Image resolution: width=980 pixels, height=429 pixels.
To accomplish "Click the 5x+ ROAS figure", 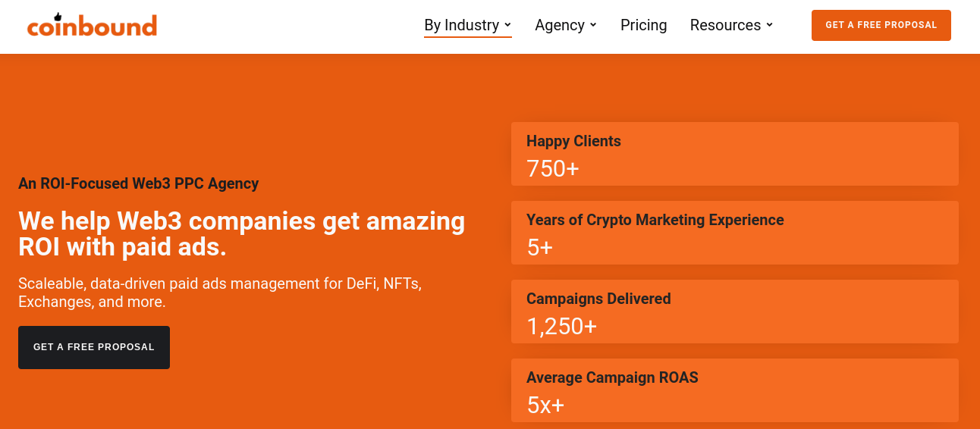I will point(545,405).
